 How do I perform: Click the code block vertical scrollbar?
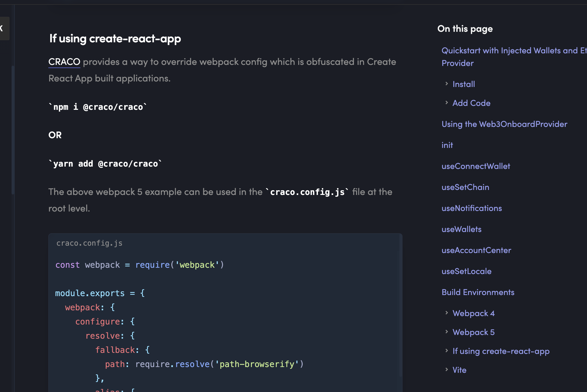[x=400, y=305]
